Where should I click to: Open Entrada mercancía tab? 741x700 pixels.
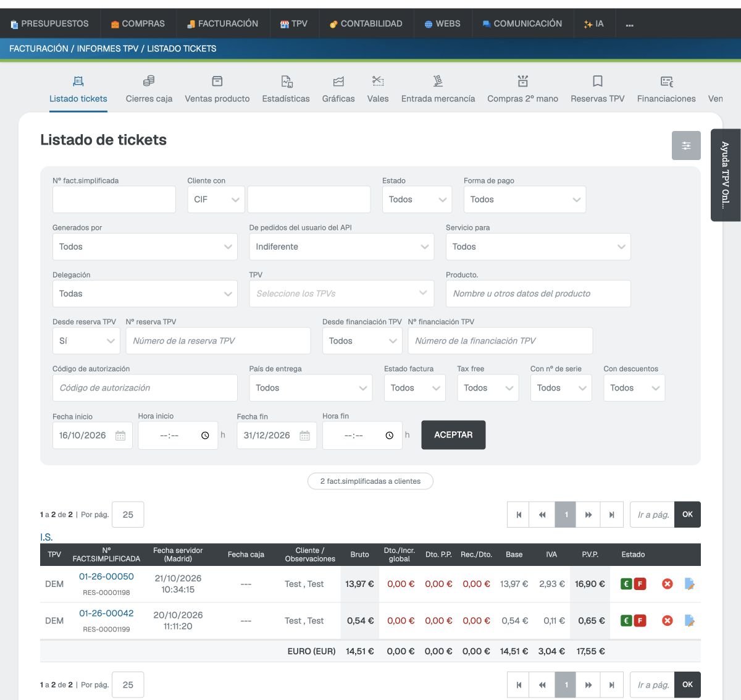438,90
